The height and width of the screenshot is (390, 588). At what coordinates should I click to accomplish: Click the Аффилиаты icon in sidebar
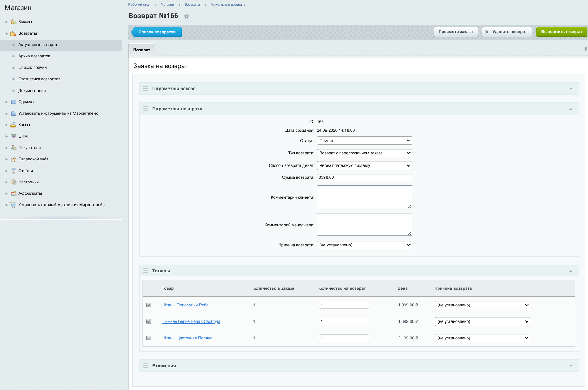(x=14, y=193)
